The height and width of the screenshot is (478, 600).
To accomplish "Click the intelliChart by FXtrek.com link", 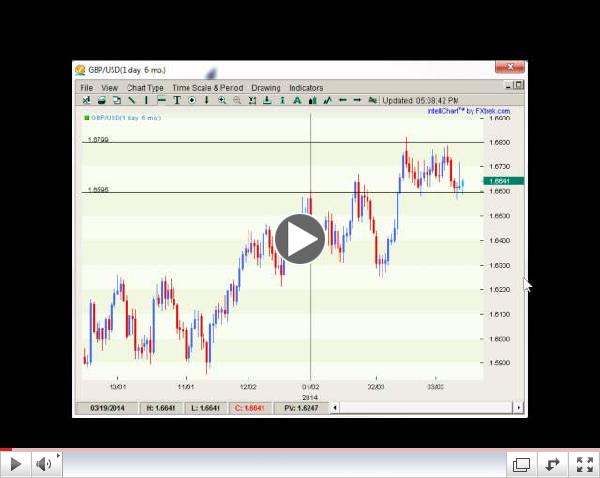I will tap(469, 111).
